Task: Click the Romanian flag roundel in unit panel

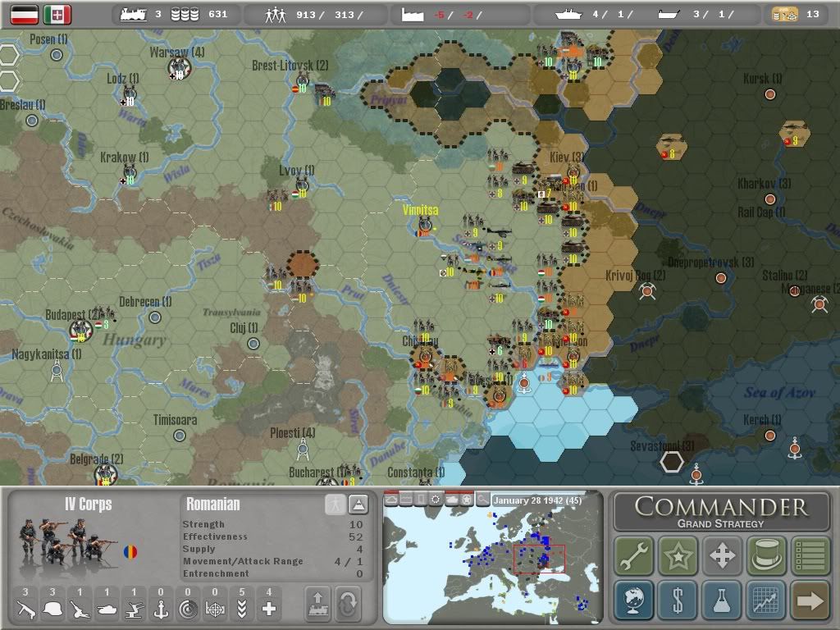Action: [130, 551]
